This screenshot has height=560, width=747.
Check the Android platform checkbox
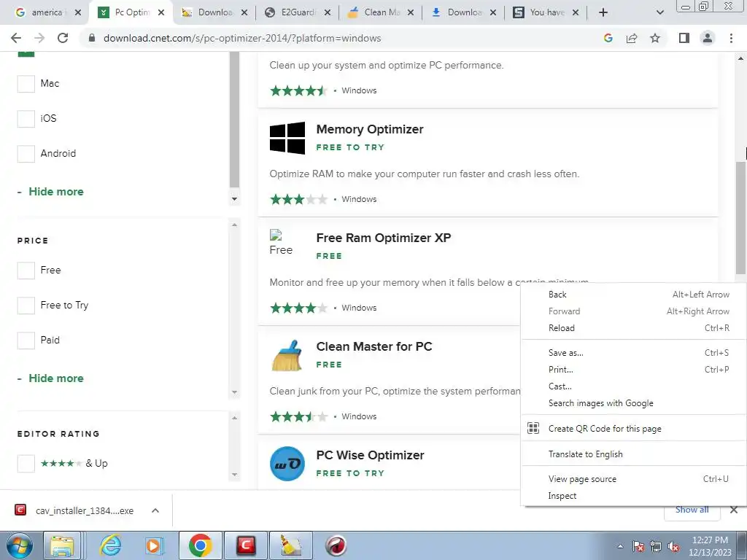point(26,154)
